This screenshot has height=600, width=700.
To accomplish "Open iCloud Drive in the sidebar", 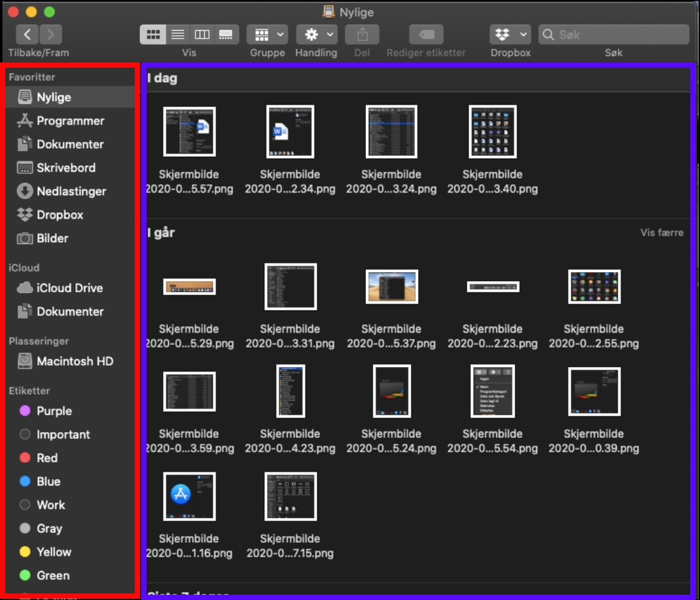I will tap(69, 288).
